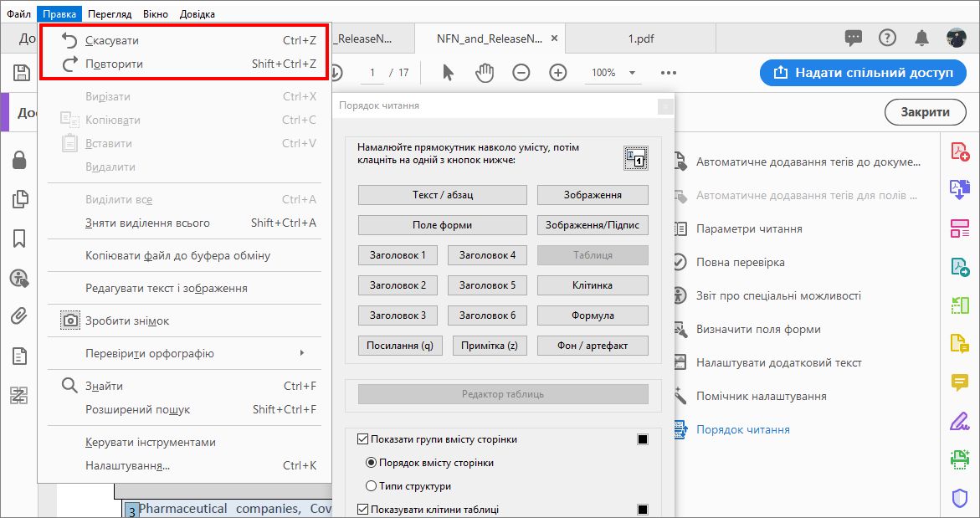Close the NFN_and_ReleaseN... tab
Screen dimensions: 980x518
click(x=554, y=38)
